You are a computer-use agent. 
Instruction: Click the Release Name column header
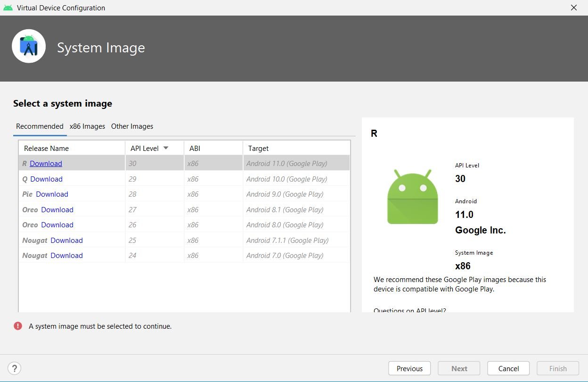point(72,148)
